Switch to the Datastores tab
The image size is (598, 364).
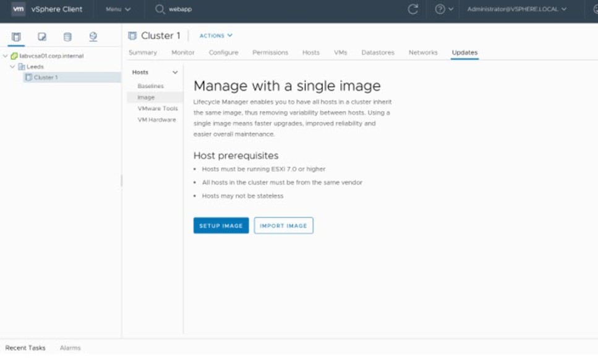point(378,53)
